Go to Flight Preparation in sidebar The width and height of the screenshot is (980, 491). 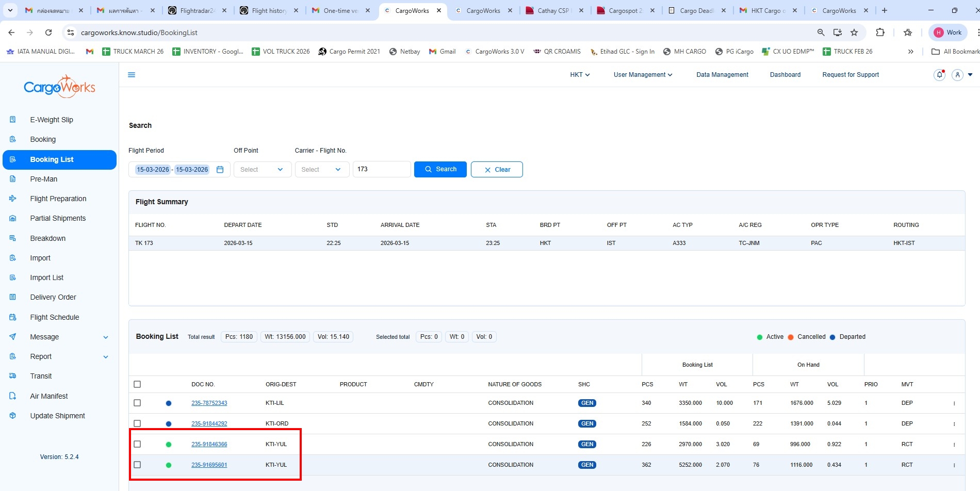58,199
